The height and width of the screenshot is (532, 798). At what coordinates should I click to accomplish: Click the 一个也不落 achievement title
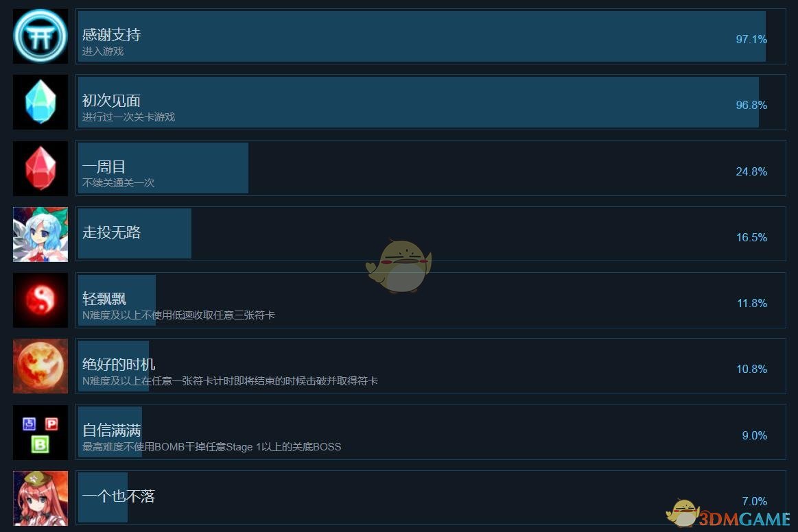click(x=119, y=496)
